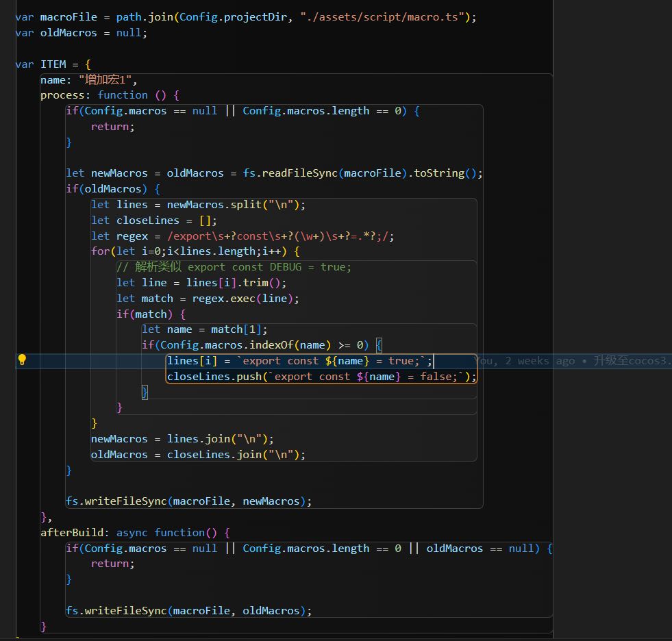Viewport: 672px width, 641px height.
Task: Click 'oldMacros = closeLines.join' line
Action: 198,455
